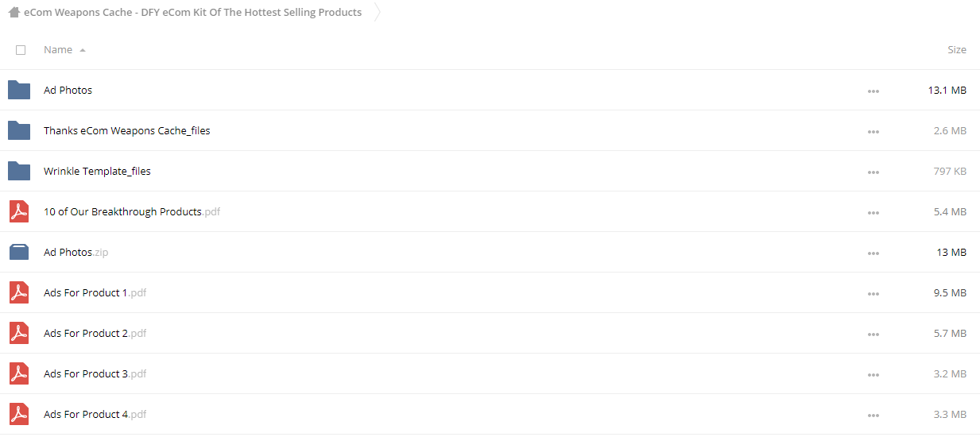Open the Ads For Product 2.pdf file link
Viewport: 980px width, 437px height.
(x=95, y=333)
